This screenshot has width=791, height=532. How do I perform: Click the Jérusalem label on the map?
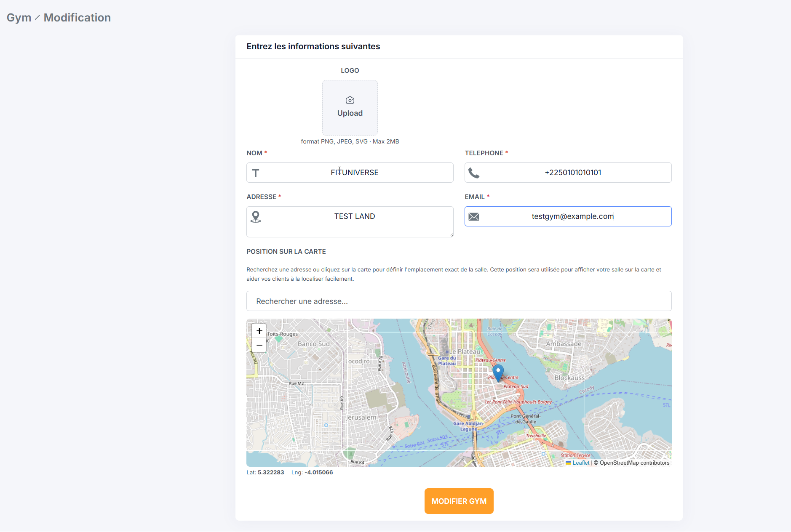tap(361, 418)
